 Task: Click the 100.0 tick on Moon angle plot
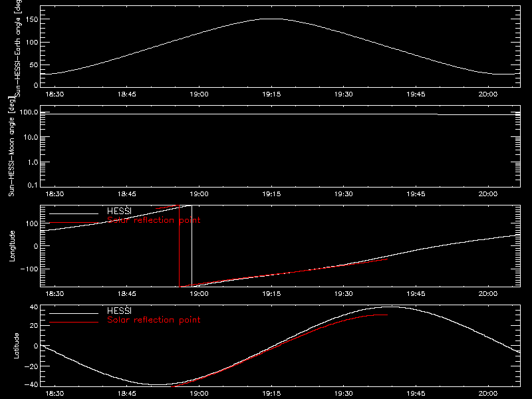29,112
